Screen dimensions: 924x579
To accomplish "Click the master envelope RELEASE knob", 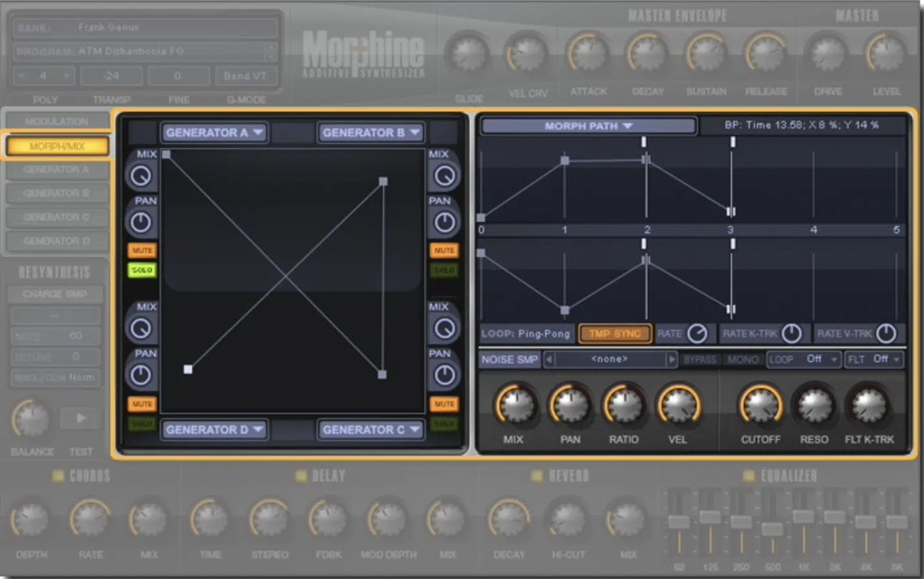I will tap(766, 53).
